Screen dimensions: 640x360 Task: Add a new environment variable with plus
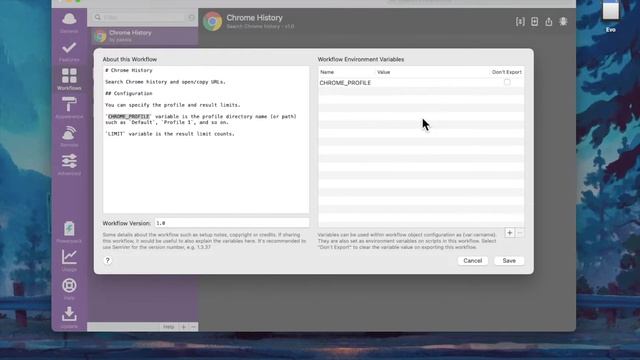(509, 233)
